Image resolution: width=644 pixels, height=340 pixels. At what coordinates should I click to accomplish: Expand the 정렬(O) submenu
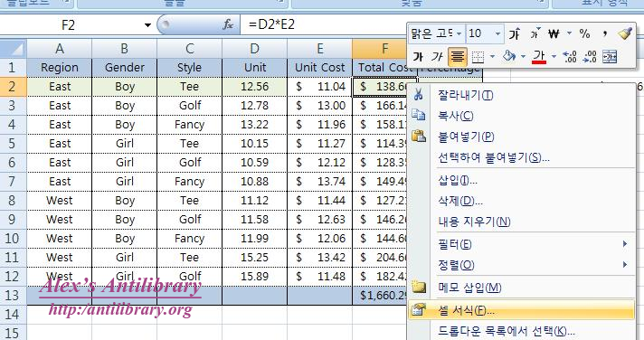click(522, 265)
